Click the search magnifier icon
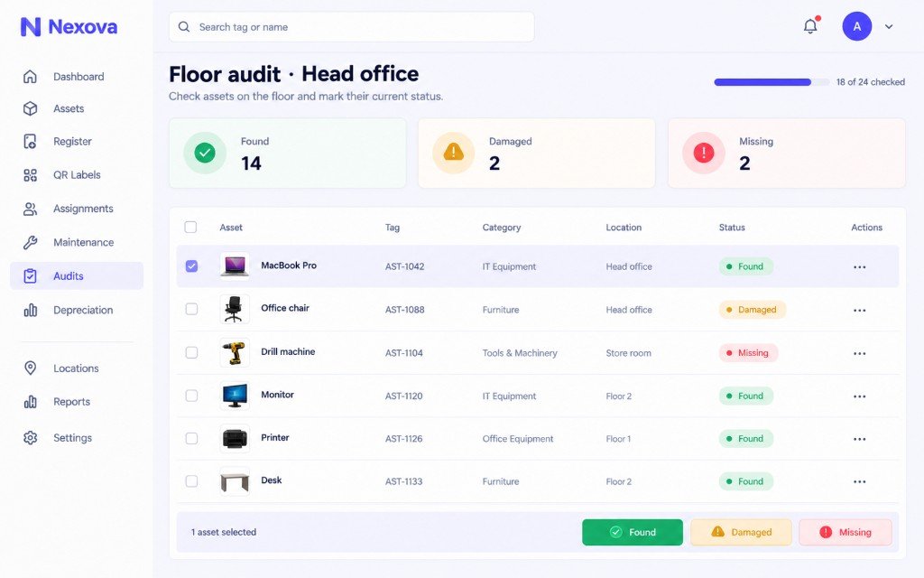 184,26
